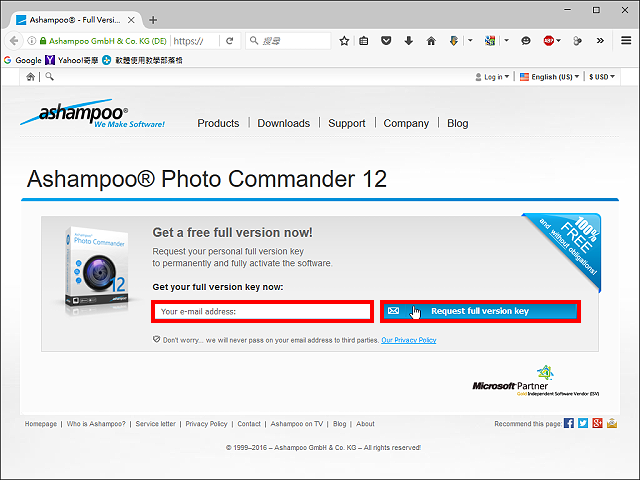This screenshot has width=640, height=480.
Task: Click the footer Blog link
Action: (340, 424)
